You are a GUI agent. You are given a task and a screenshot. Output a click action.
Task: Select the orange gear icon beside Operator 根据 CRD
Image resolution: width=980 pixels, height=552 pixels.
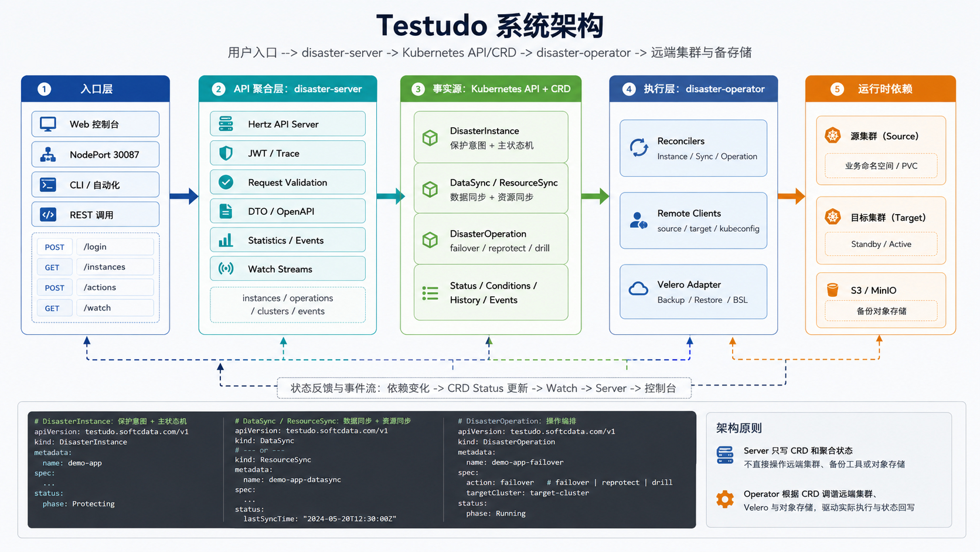coord(725,499)
